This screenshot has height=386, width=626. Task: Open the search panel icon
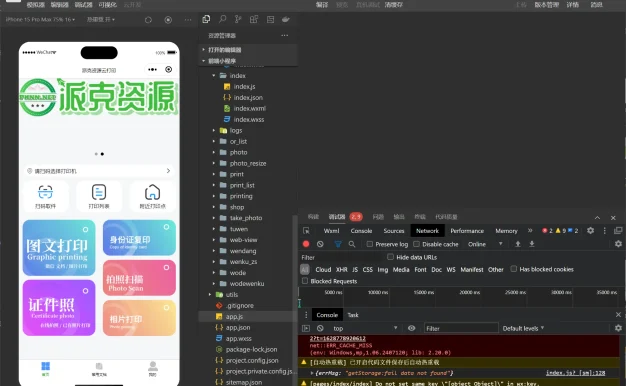pyautogui.click(x=222, y=19)
